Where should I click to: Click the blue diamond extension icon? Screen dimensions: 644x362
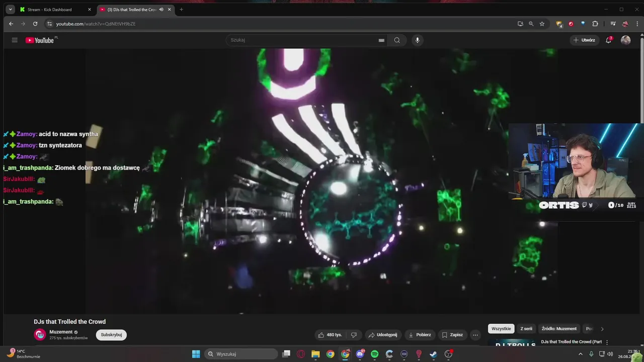[x=583, y=24]
